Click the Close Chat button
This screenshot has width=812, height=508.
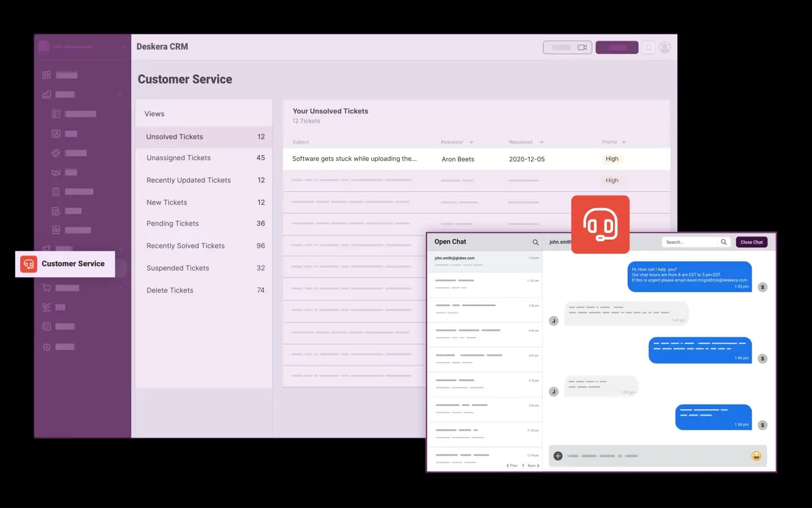pyautogui.click(x=751, y=242)
